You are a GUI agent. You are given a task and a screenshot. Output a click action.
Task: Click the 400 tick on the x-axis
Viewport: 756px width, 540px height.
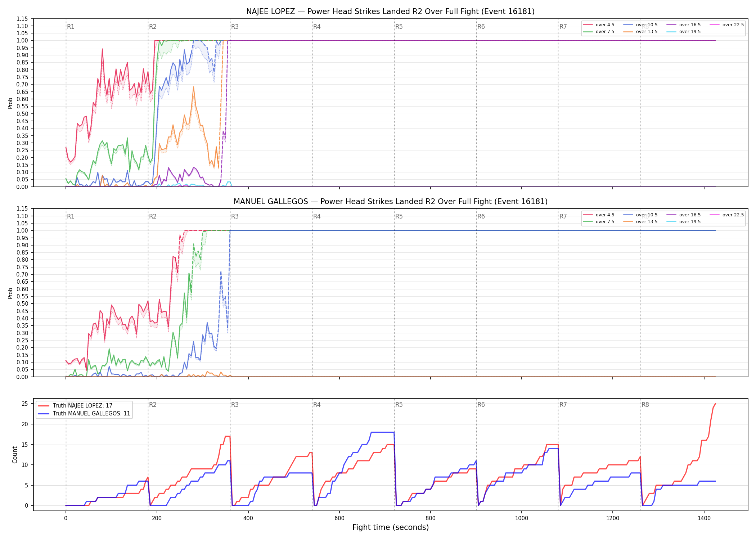point(248,518)
